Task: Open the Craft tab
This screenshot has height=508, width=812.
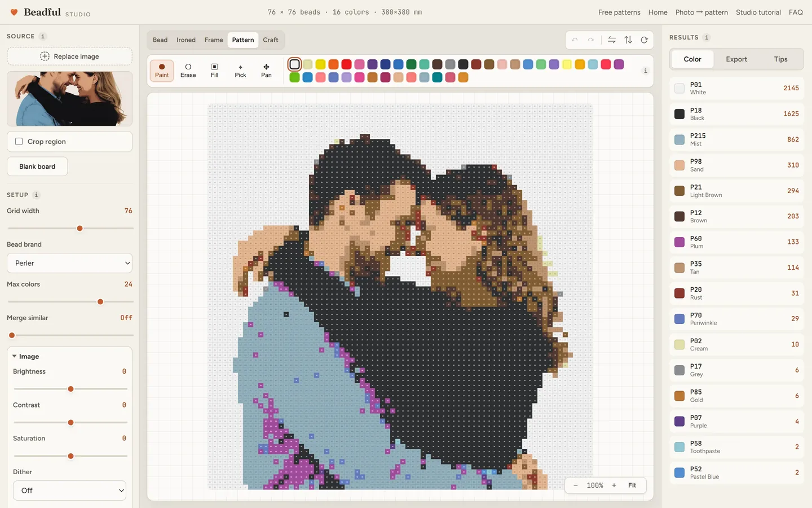Action: pyautogui.click(x=271, y=40)
